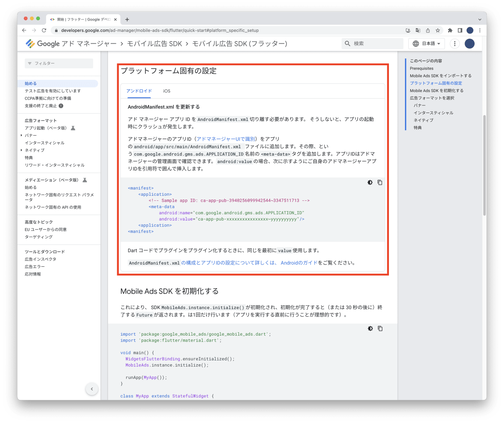Bookmark this page with the star
The width and height of the screenshot is (504, 423).
point(438,30)
